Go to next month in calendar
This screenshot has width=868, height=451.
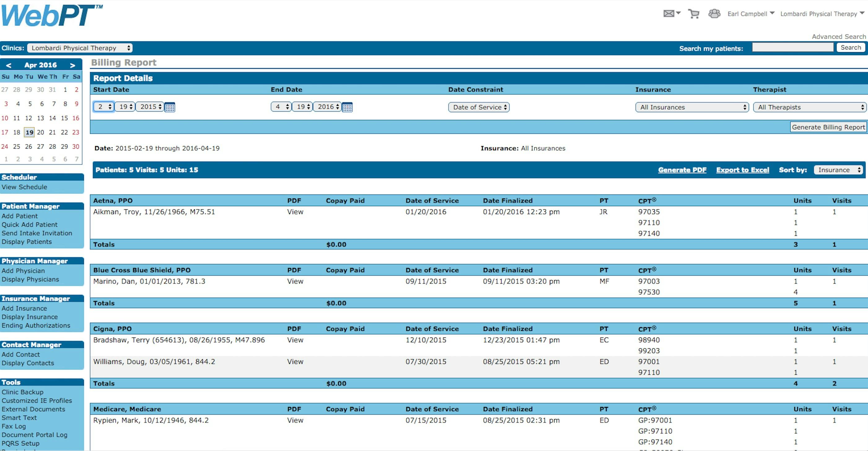pyautogui.click(x=72, y=65)
